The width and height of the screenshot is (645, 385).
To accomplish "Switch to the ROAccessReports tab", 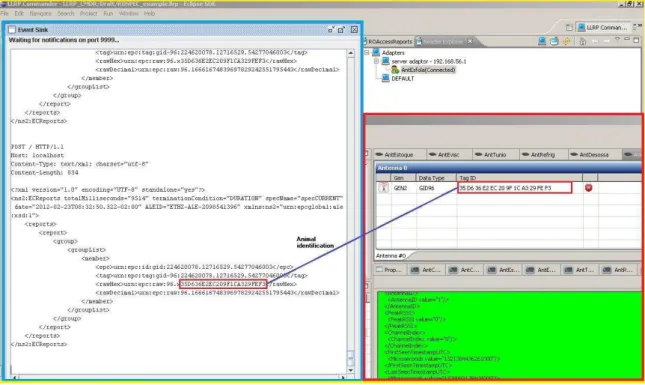I will (388, 42).
